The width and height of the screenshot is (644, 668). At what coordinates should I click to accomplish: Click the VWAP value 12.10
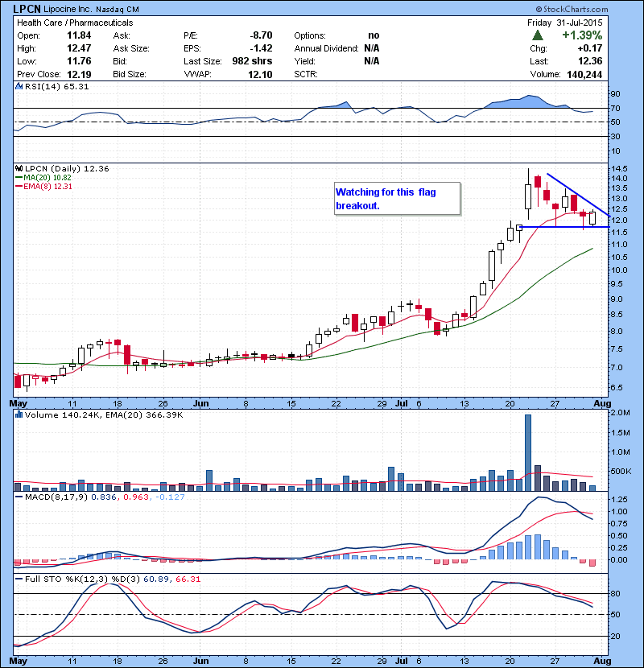[260, 74]
